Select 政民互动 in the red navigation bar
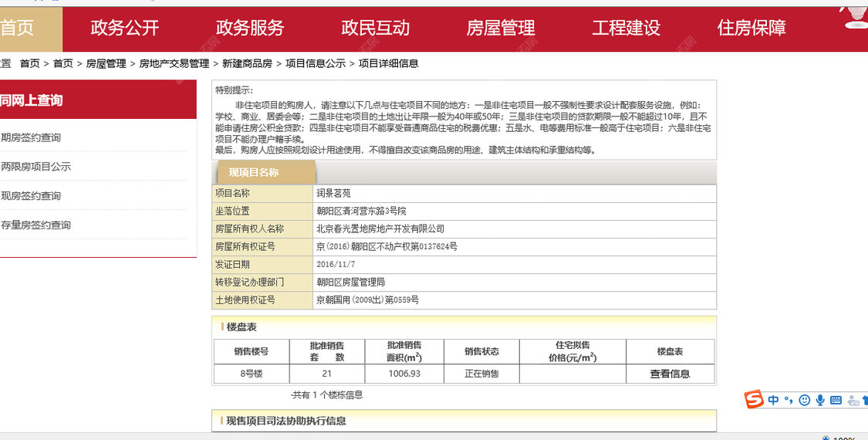This screenshot has height=440, width=868. [375, 28]
